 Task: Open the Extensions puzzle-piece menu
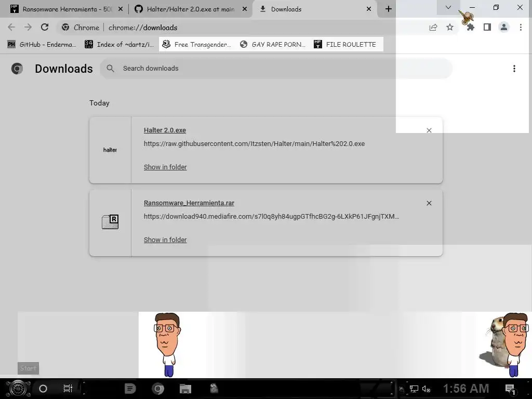tap(470, 28)
